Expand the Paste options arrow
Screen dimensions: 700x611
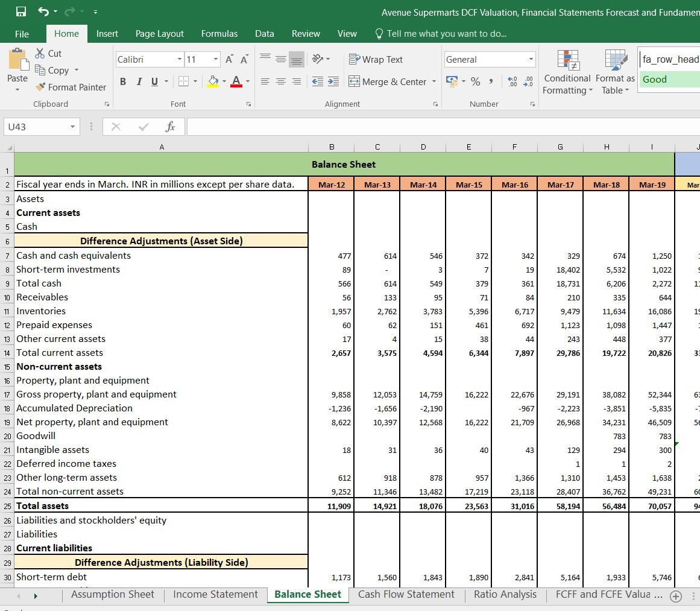[x=17, y=90]
